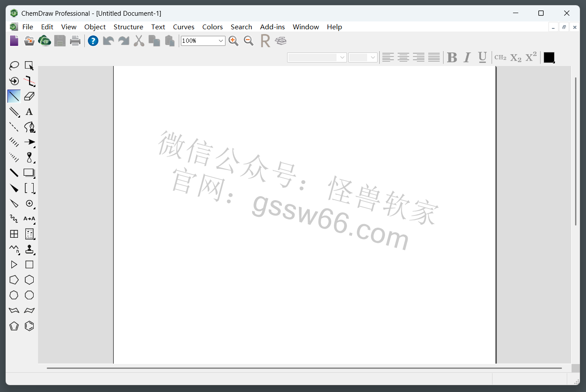Choose the Wavy Bond tool
The width and height of the screenshot is (586, 392).
14,219
